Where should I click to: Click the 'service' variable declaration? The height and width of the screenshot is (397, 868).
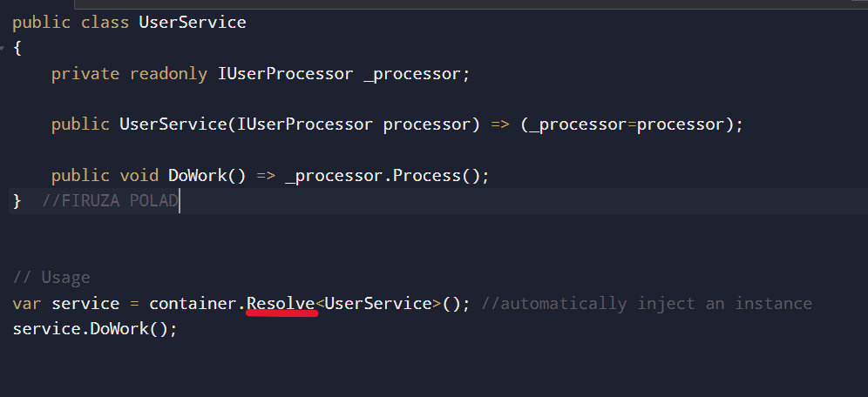coord(85,304)
